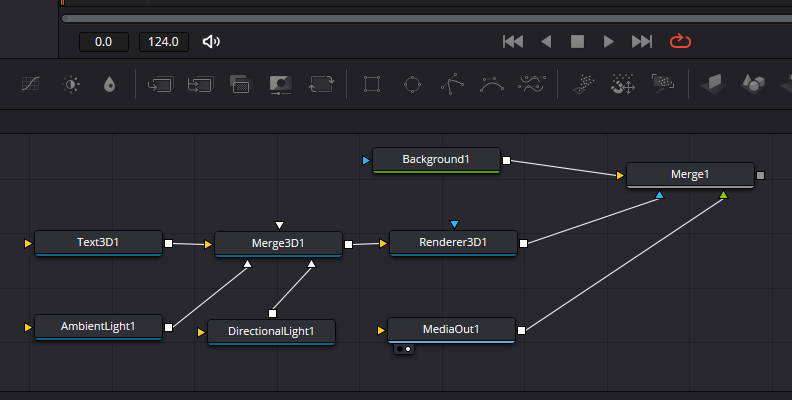This screenshot has width=792, height=400.
Task: Add a Blur tool with droplet icon
Action: coord(110,85)
